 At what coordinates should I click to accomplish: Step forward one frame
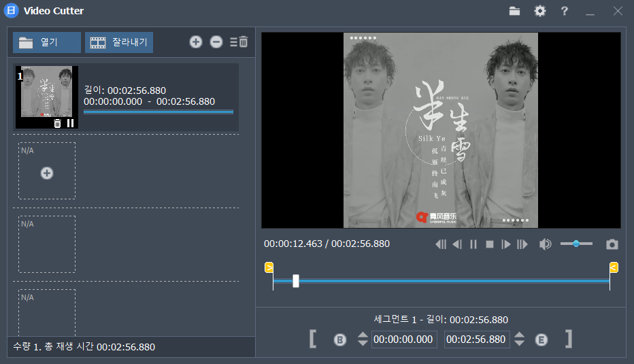pos(506,244)
